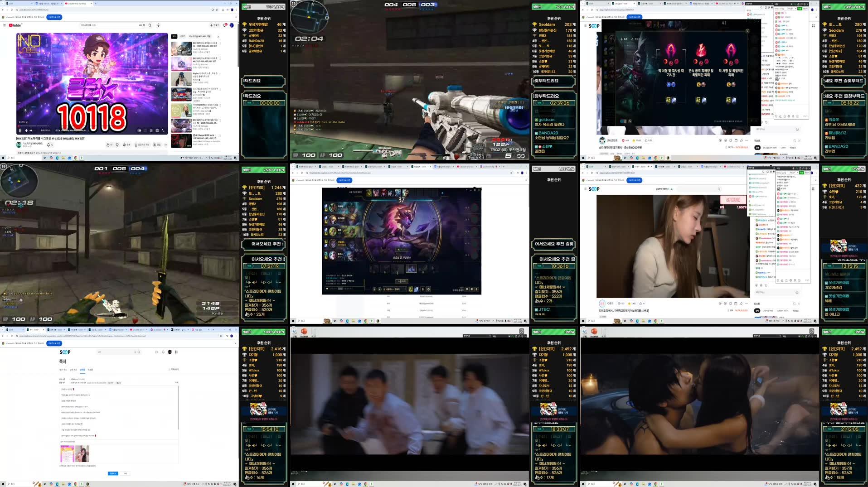Viewport: 868px width, 487px height.
Task: Pause the YouTube video playback
Action: coord(20,130)
